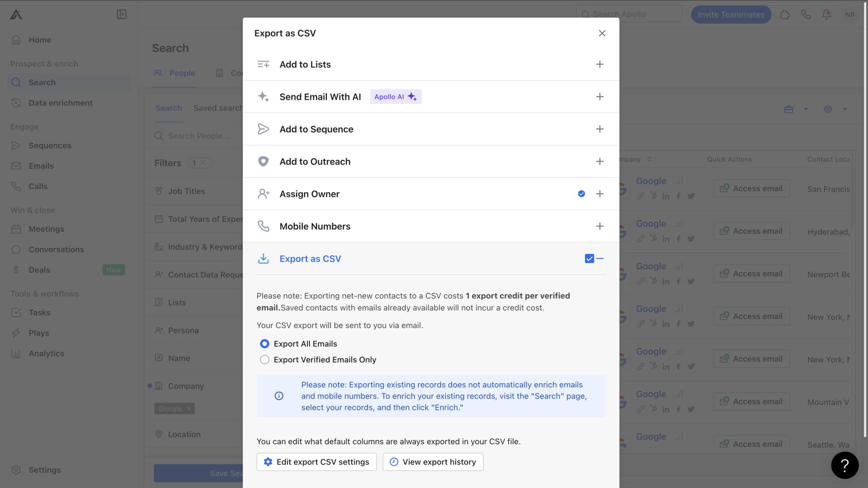The width and height of the screenshot is (868, 488).
Task: Click the Add to Sequence icon
Action: [x=263, y=129]
